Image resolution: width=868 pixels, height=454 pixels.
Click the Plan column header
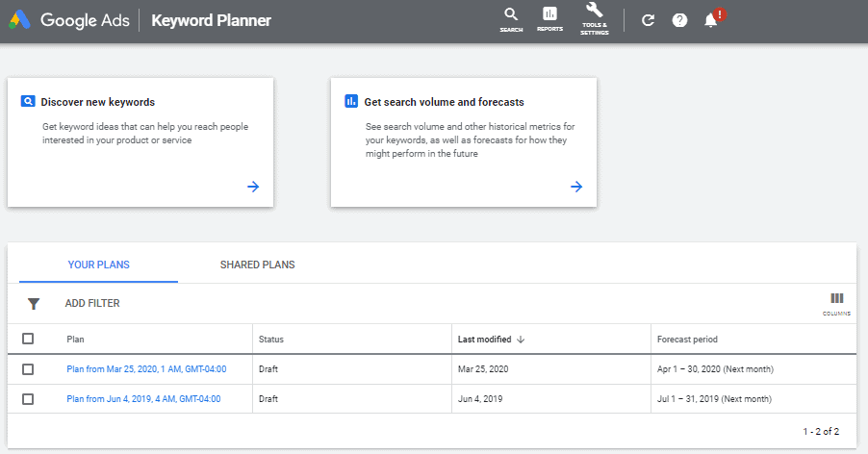[x=75, y=339]
